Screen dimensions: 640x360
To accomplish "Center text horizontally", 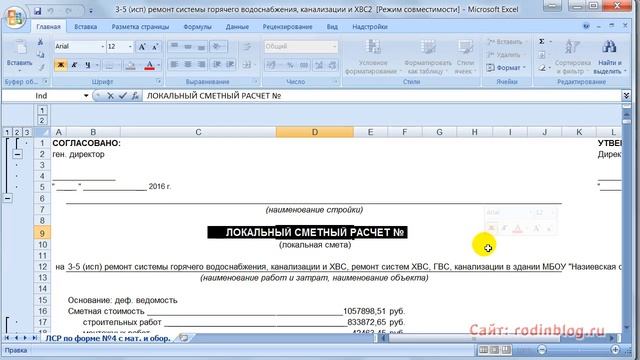I will pos(188,64).
